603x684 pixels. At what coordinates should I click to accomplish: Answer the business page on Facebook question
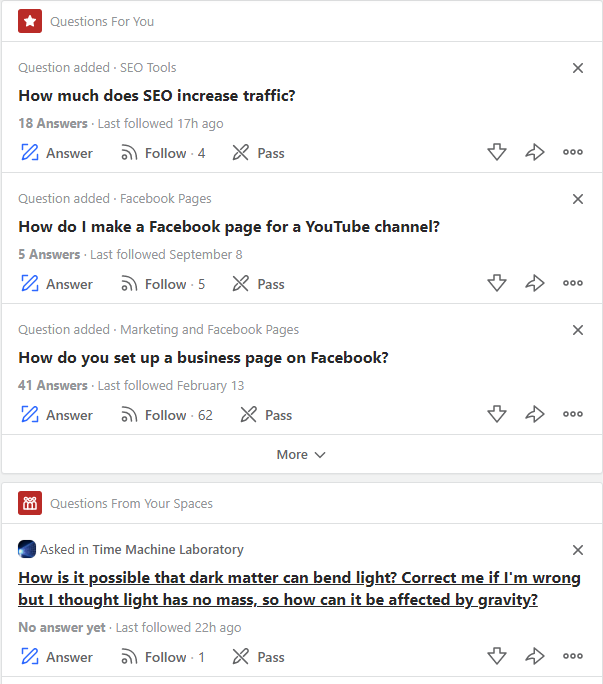pos(57,415)
